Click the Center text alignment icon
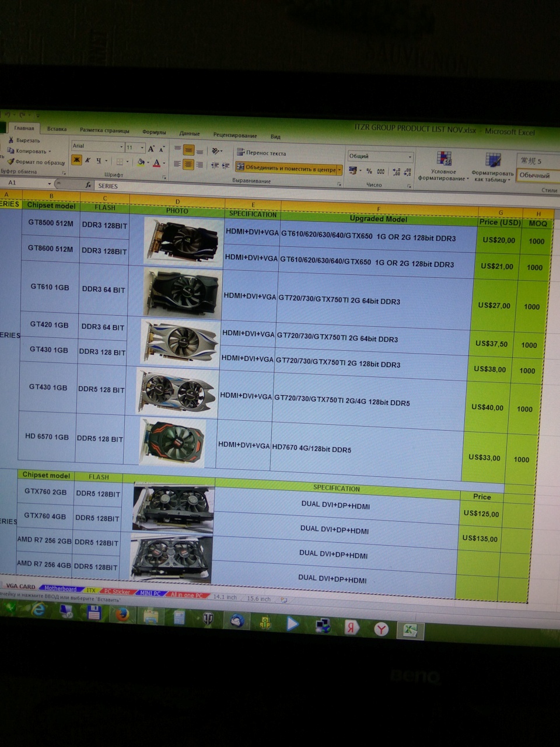This screenshot has width=560, height=747. coord(188,164)
